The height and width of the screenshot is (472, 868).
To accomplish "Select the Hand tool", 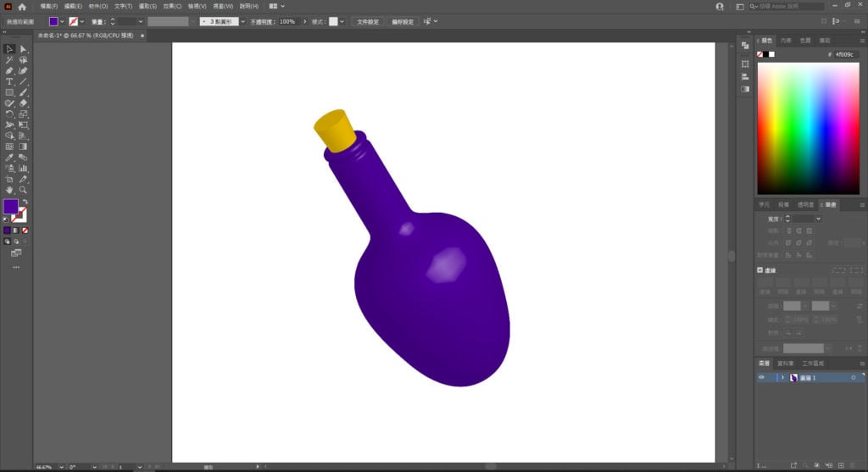I will coord(9,190).
